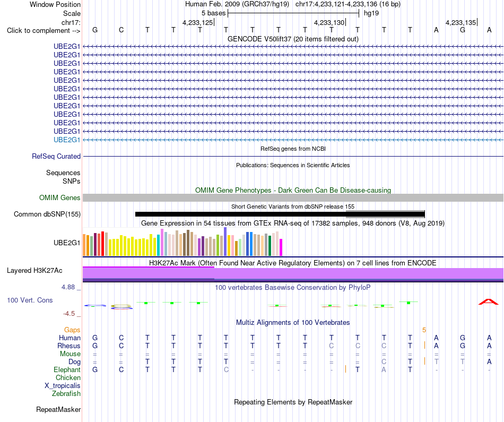Viewport: 504px width, 422px height.
Task: Select the gray OMIM gene bar
Action: point(293,198)
